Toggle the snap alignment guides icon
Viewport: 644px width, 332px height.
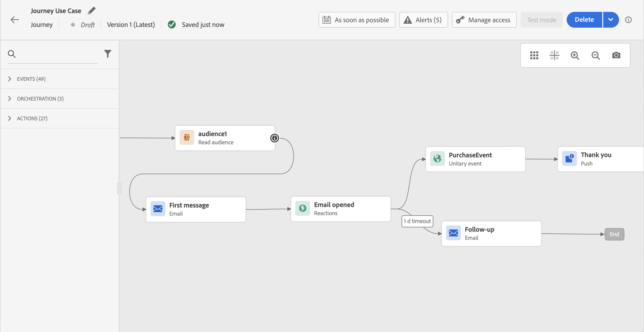(x=554, y=55)
